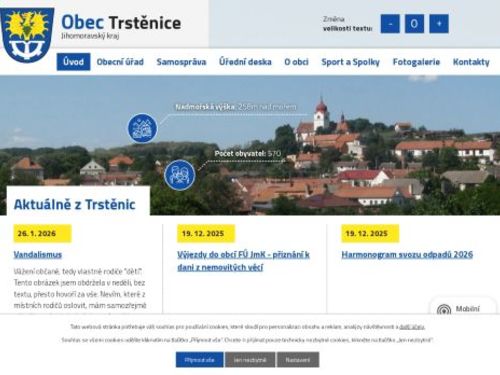Open the Úřední deska menu
Image resolution: width=500 pixels, height=375 pixels.
[245, 62]
